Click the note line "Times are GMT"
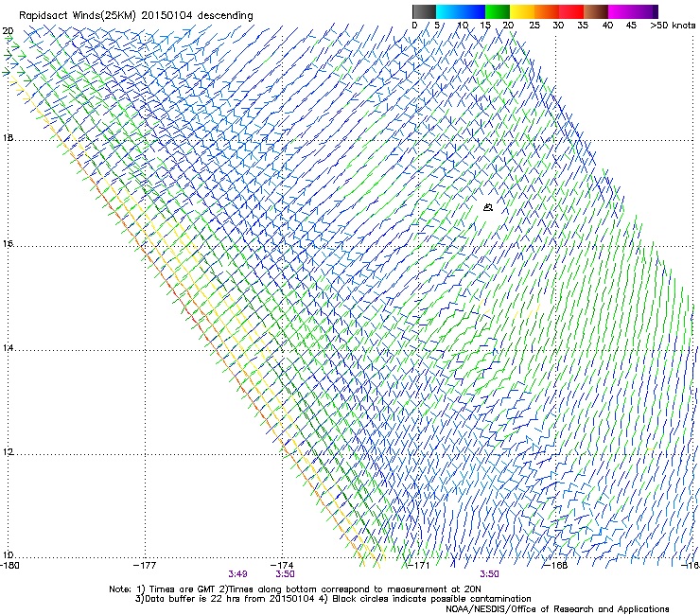Viewport: 700px width, 615px height. click(x=183, y=589)
